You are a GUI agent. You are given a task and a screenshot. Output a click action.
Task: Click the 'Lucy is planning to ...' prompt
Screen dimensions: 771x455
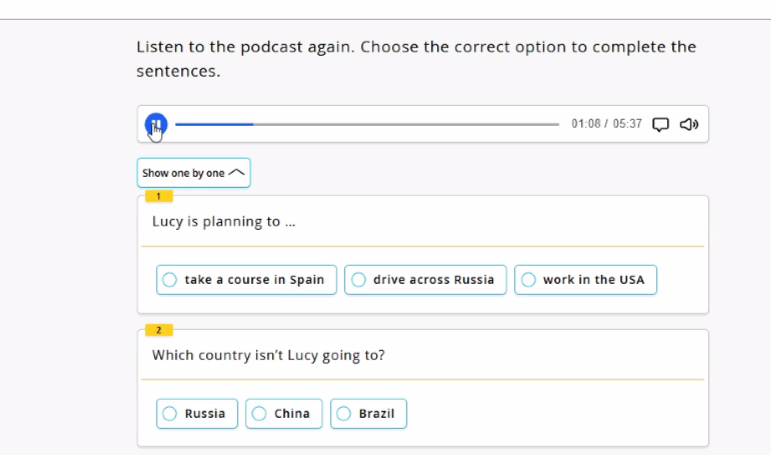click(x=224, y=222)
